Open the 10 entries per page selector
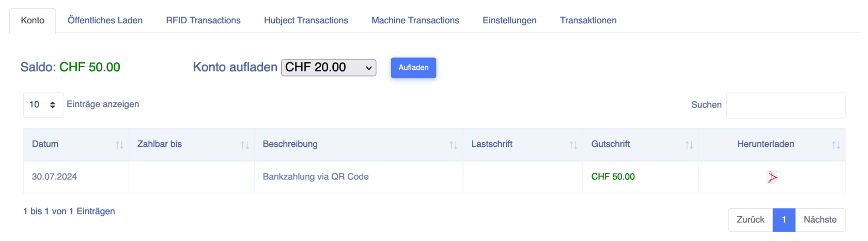 [43, 105]
